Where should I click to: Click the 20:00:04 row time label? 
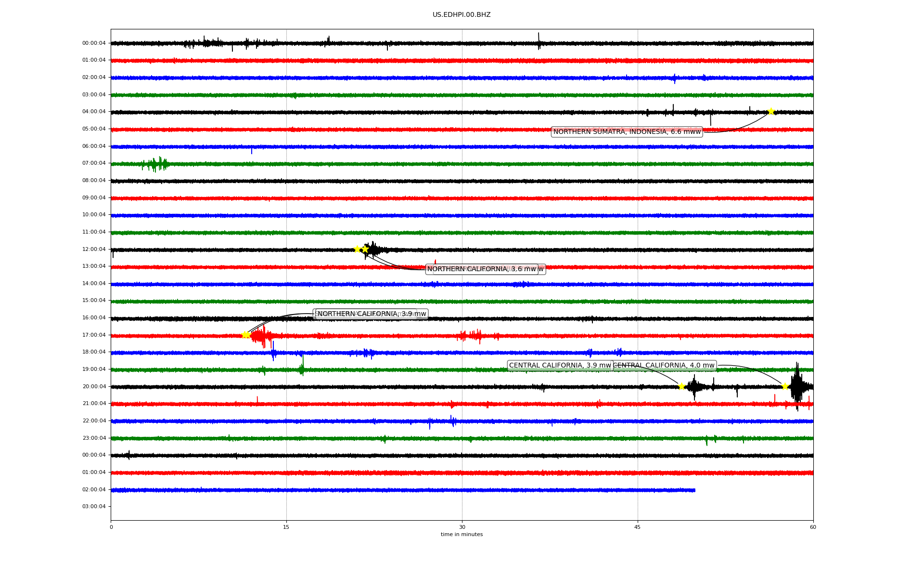94,387
